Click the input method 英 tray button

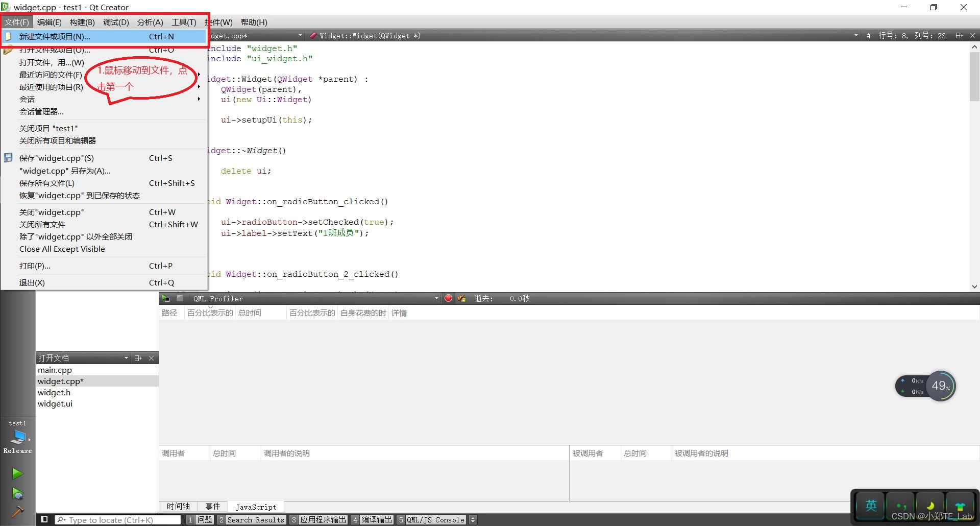pyautogui.click(x=870, y=505)
